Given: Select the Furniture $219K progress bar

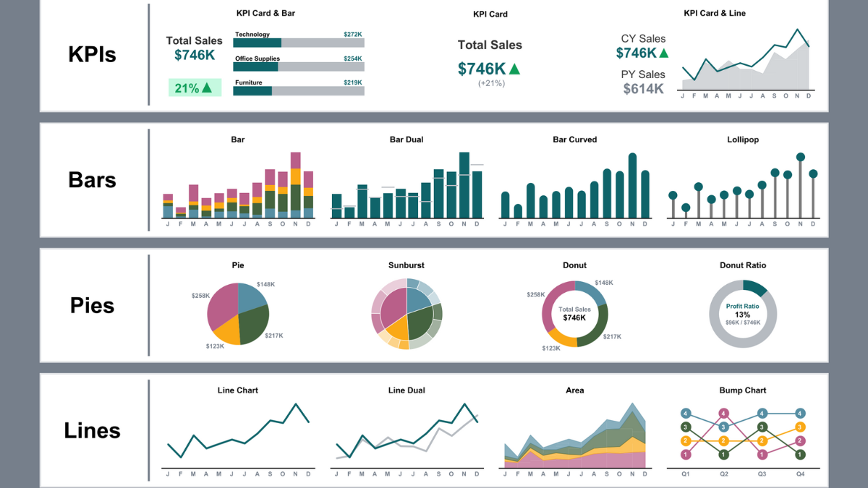Looking at the screenshot, I should (299, 91).
